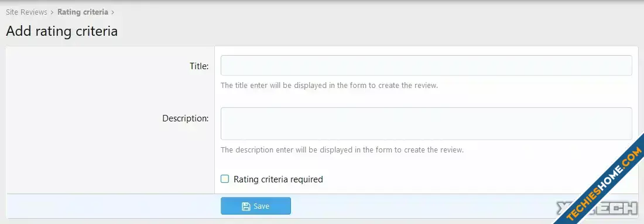Click the Rating criteria required label text
The image size is (644, 224).
coord(278,179)
